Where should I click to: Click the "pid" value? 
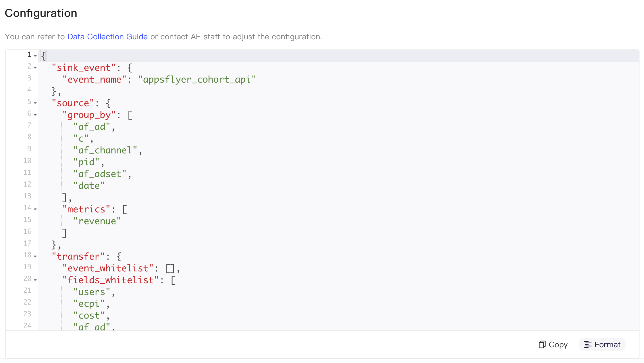click(86, 162)
